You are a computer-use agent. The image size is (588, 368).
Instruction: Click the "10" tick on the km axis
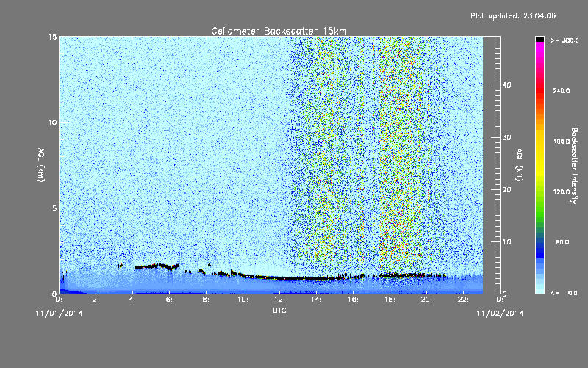click(52, 122)
